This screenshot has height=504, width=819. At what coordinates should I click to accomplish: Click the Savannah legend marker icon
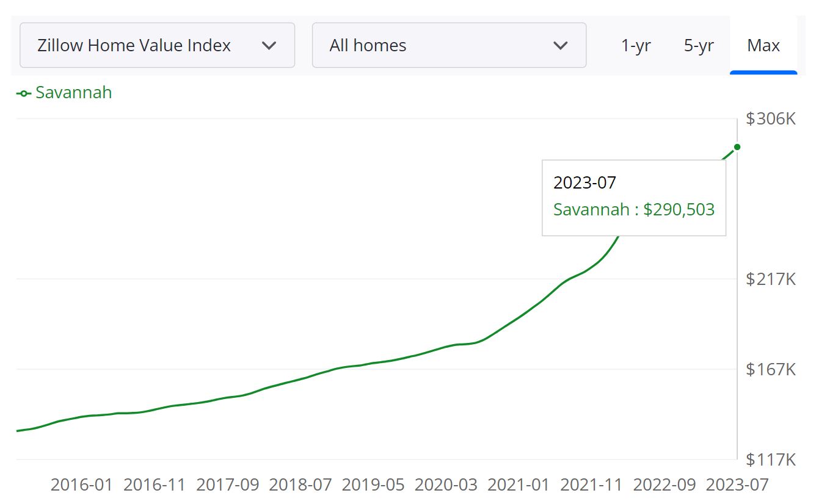click(x=23, y=93)
